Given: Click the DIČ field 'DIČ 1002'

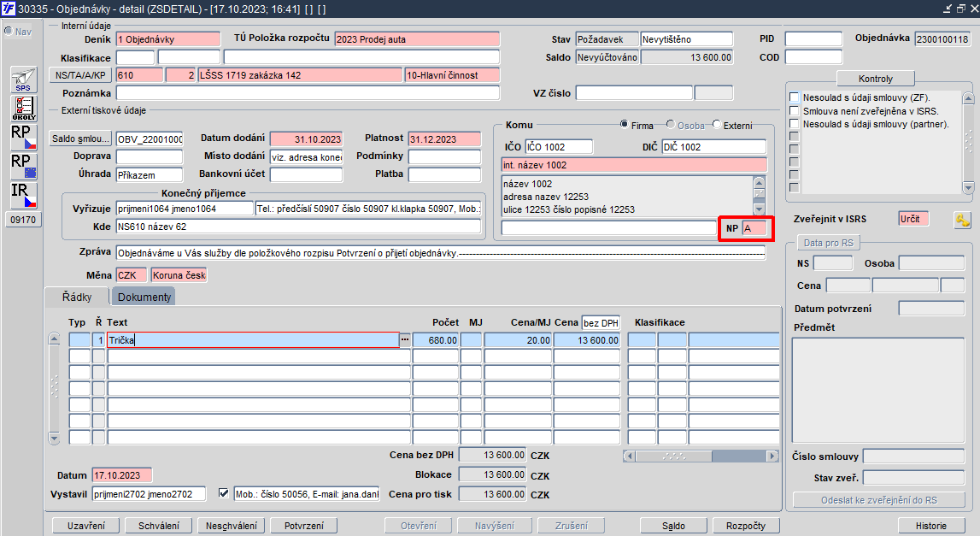Looking at the screenshot, I should pos(713,147).
